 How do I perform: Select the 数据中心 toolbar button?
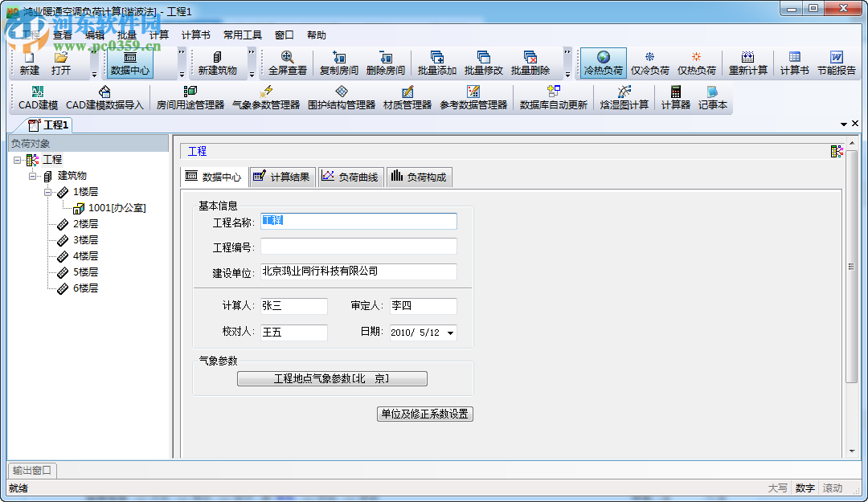[x=130, y=63]
